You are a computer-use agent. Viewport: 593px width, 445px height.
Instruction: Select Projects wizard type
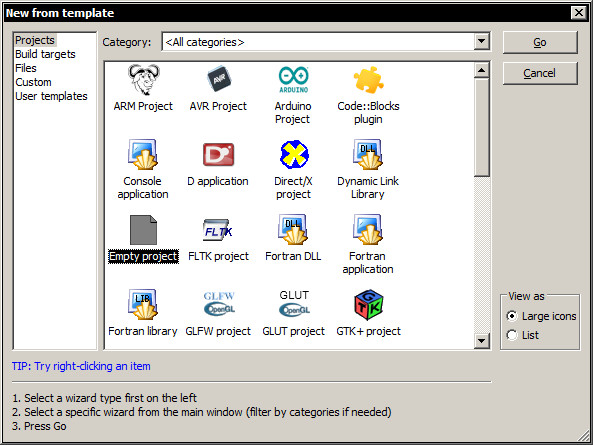tap(35, 40)
